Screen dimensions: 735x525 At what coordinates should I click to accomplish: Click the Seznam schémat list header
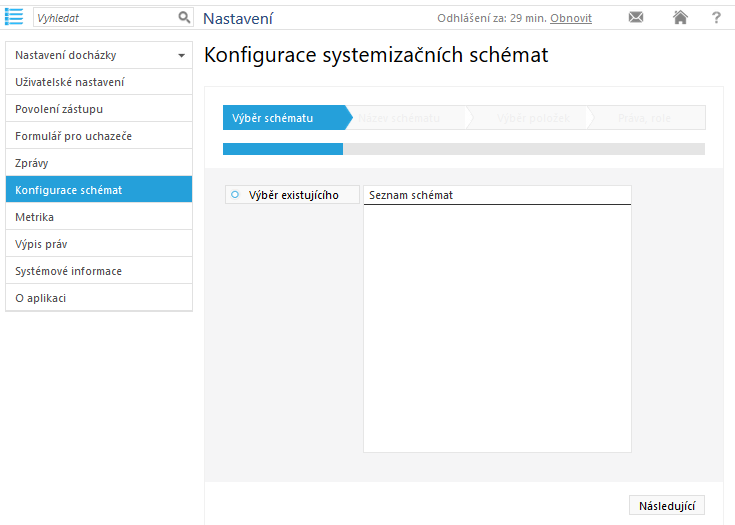click(x=497, y=195)
